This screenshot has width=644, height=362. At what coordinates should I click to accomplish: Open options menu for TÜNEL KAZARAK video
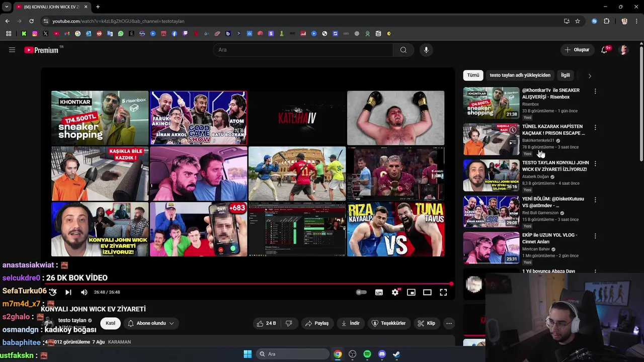(595, 127)
